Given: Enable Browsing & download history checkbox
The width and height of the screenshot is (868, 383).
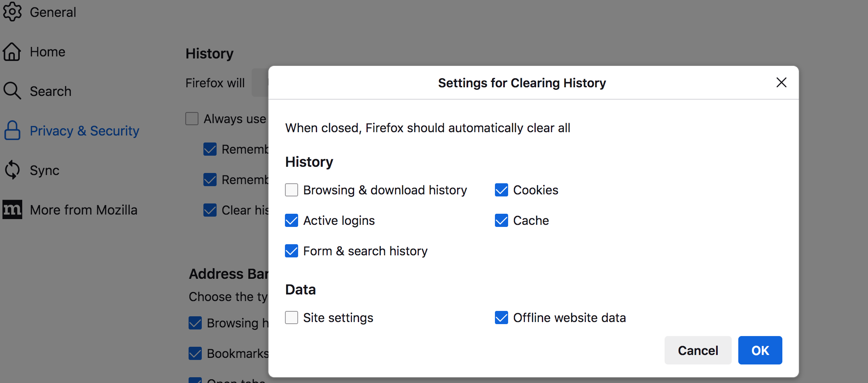Looking at the screenshot, I should pos(292,190).
